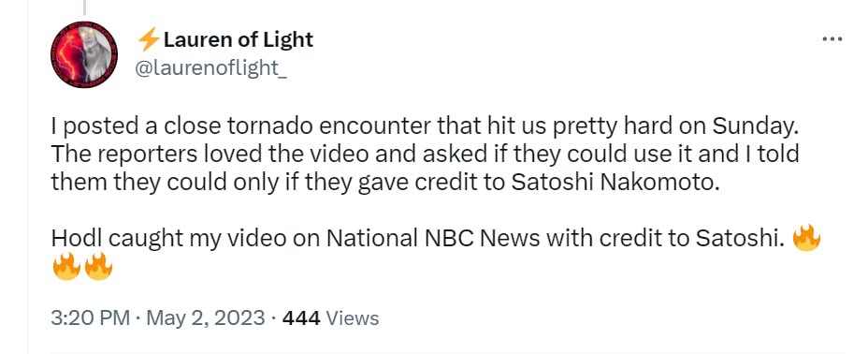
Task: Click the word 'Hodl' in the post
Action: pos(77,238)
